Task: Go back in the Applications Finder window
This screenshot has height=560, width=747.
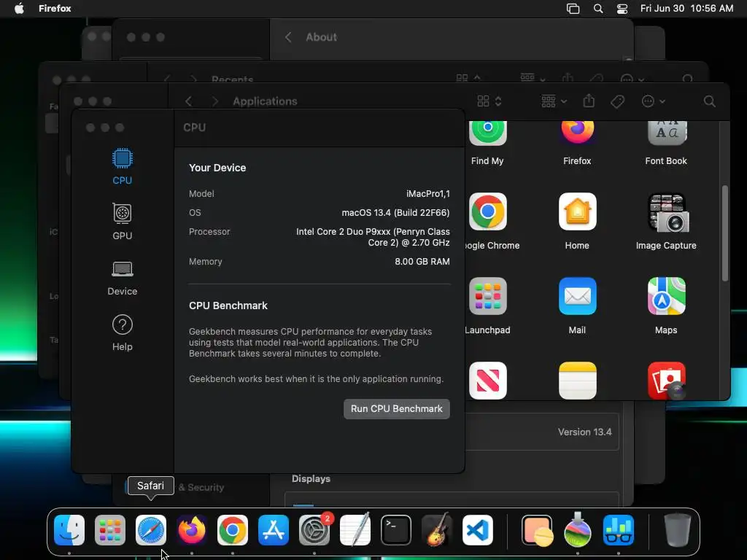Action: point(189,101)
